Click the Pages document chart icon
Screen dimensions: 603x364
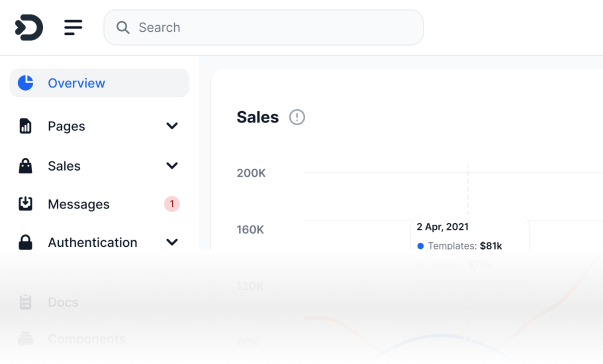[25, 126]
